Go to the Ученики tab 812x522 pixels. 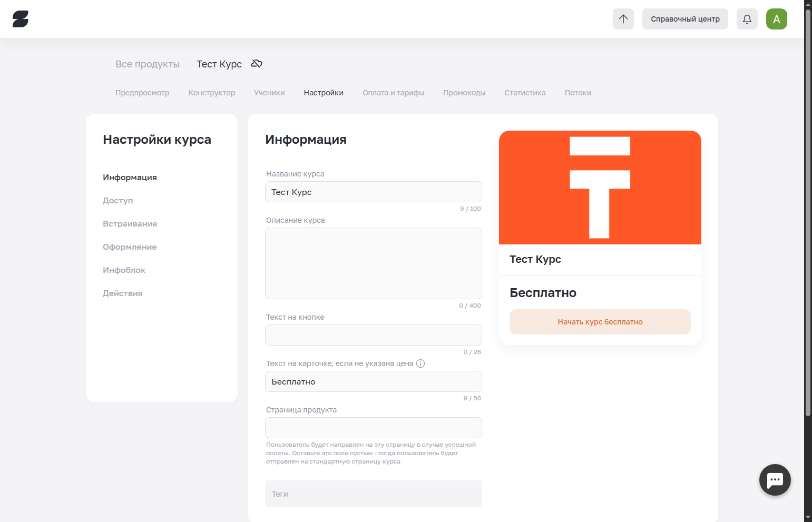(269, 93)
